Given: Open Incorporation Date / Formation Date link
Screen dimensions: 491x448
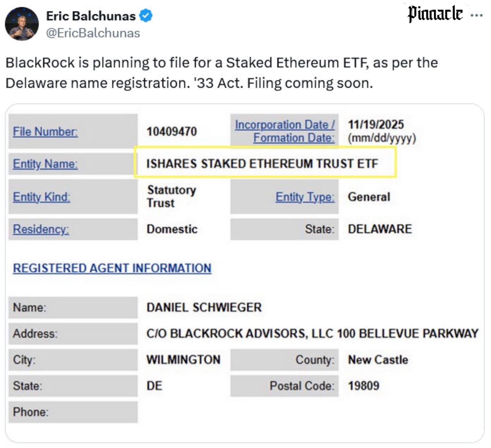Looking at the screenshot, I should 285,131.
